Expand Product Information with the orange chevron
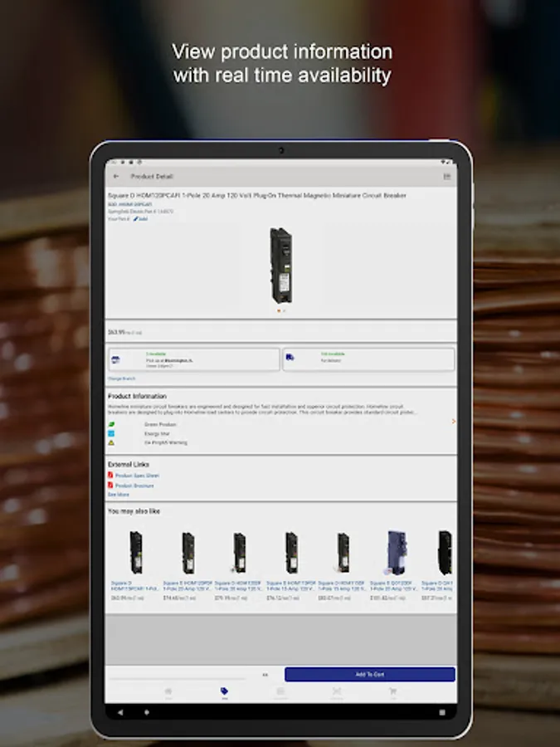Image resolution: width=560 pixels, height=747 pixels. point(453,421)
